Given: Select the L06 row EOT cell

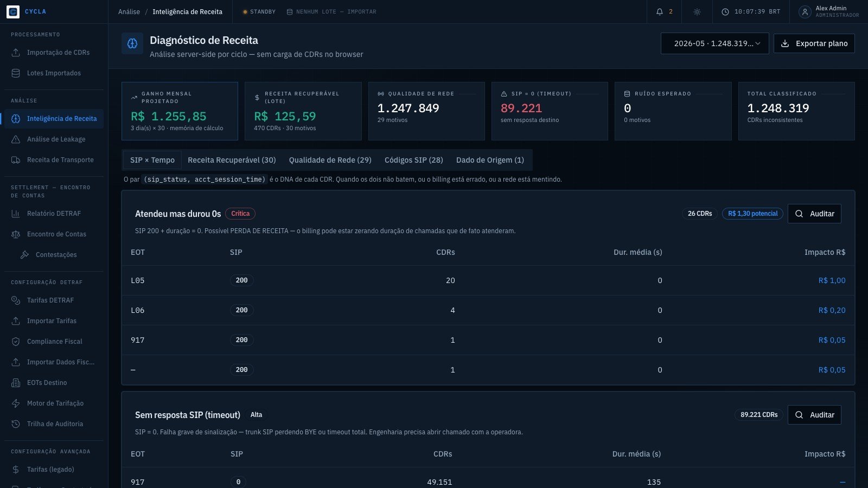Looking at the screenshot, I should click(x=138, y=310).
